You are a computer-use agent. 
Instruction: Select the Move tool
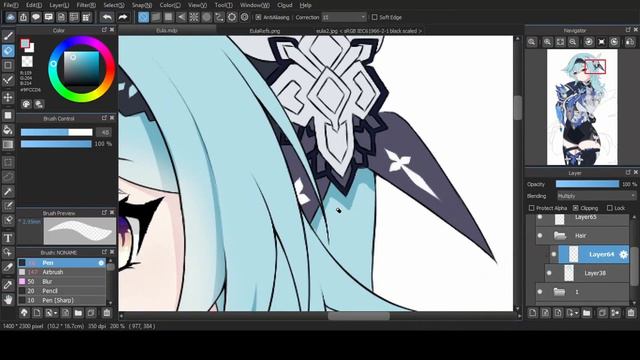tap(8, 98)
